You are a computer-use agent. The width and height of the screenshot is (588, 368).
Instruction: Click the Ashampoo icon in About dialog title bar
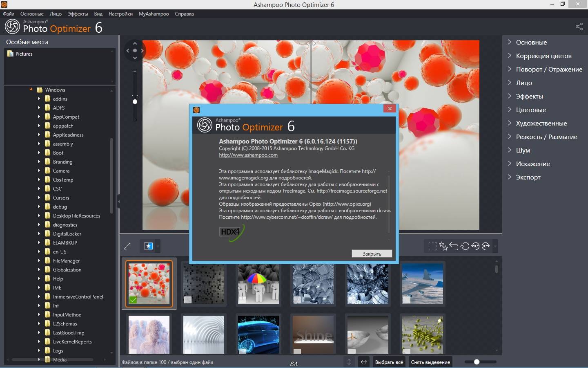196,110
